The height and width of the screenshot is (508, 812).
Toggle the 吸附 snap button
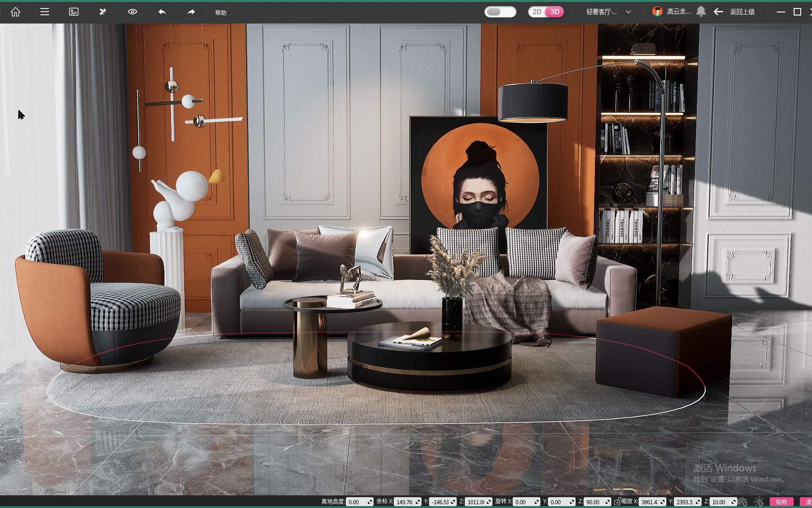[x=781, y=502]
